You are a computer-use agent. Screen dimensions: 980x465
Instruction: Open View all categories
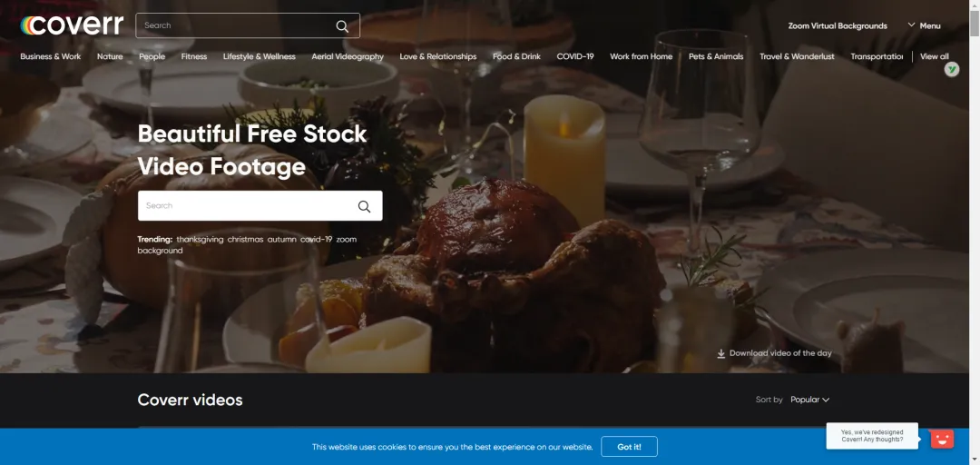[x=935, y=56]
